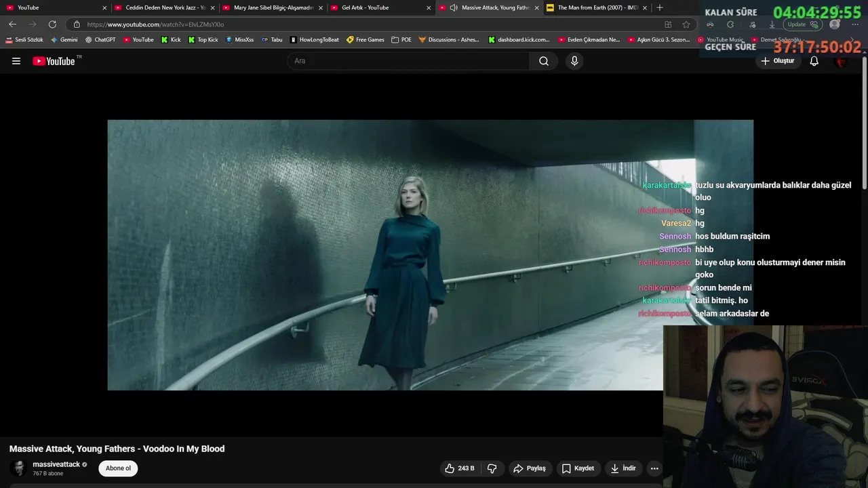
Task: Open the dashboard.kick.com bookmark
Action: pos(519,40)
